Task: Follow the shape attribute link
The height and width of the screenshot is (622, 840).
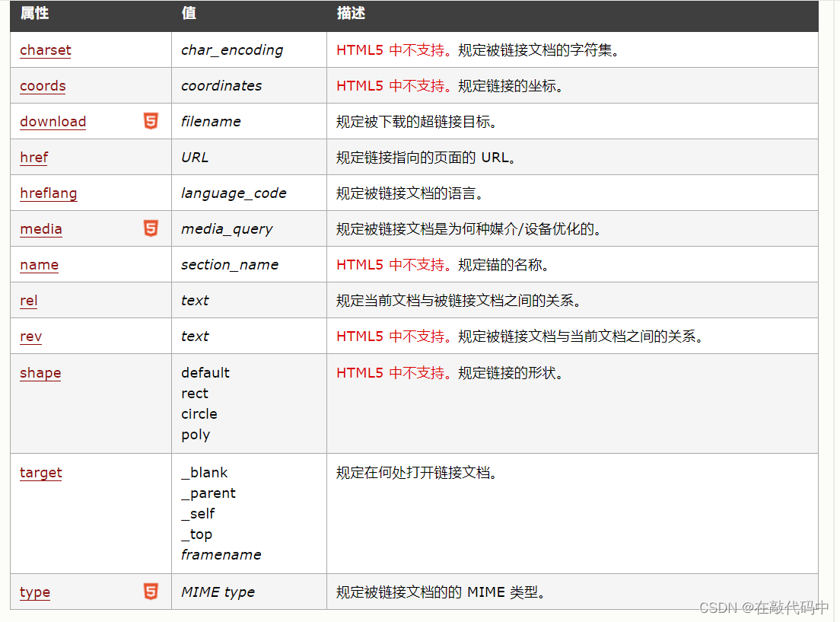Action: (41, 372)
